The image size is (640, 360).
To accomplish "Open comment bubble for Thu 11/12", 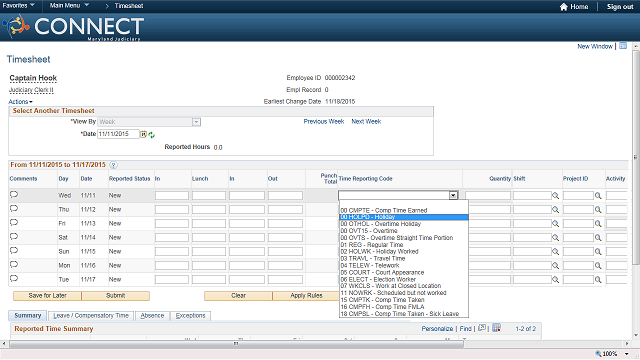I will tap(14, 209).
